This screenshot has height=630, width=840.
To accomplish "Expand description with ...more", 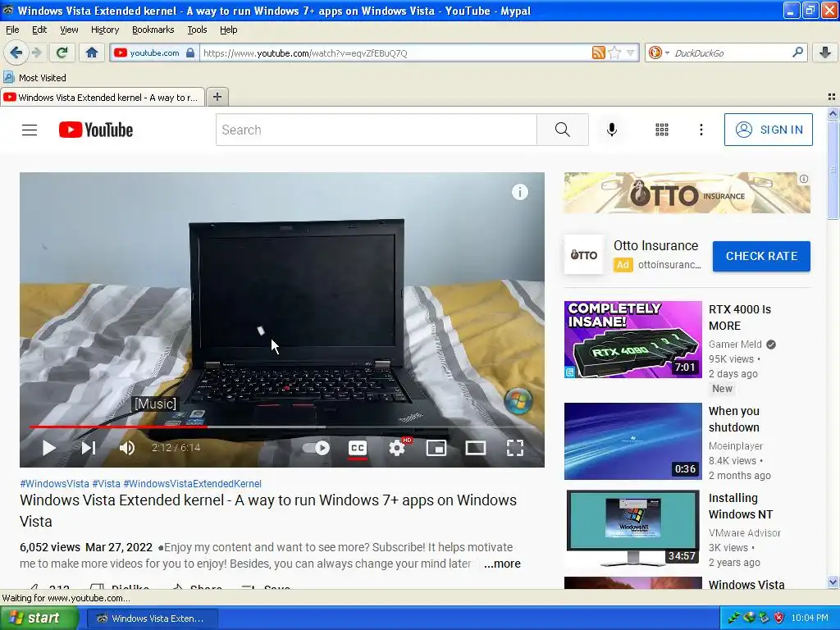I will click(502, 564).
